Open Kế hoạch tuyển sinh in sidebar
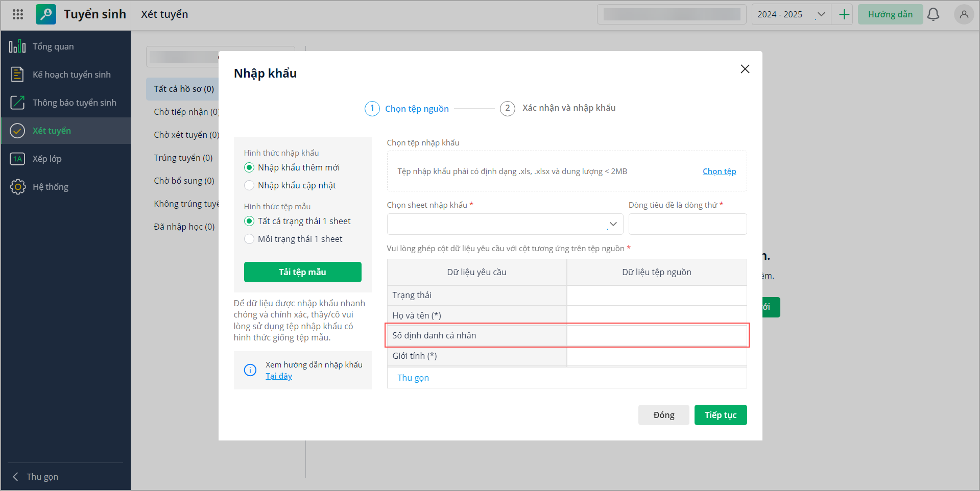The image size is (980, 491). point(71,75)
